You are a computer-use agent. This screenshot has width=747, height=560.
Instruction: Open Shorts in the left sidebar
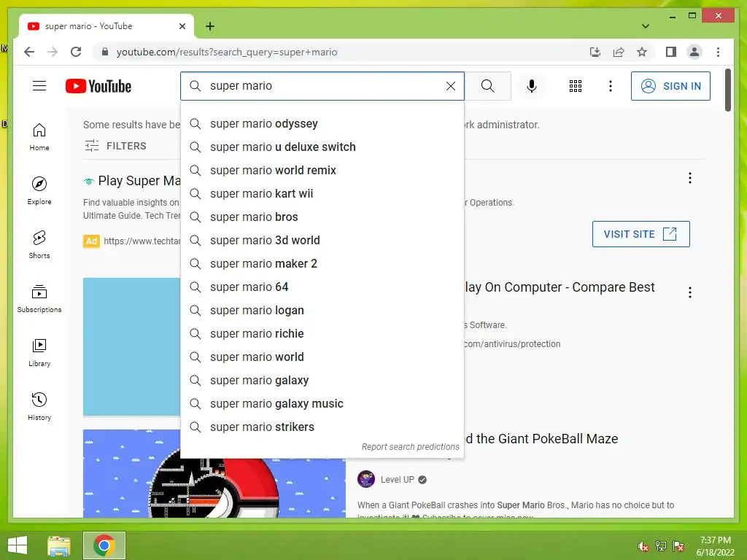pos(39,245)
